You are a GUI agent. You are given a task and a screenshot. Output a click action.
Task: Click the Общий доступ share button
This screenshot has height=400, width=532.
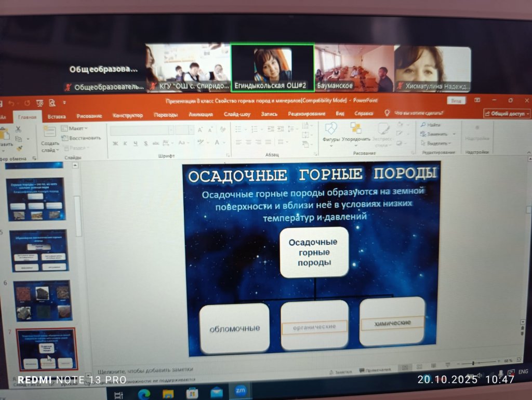(x=507, y=114)
